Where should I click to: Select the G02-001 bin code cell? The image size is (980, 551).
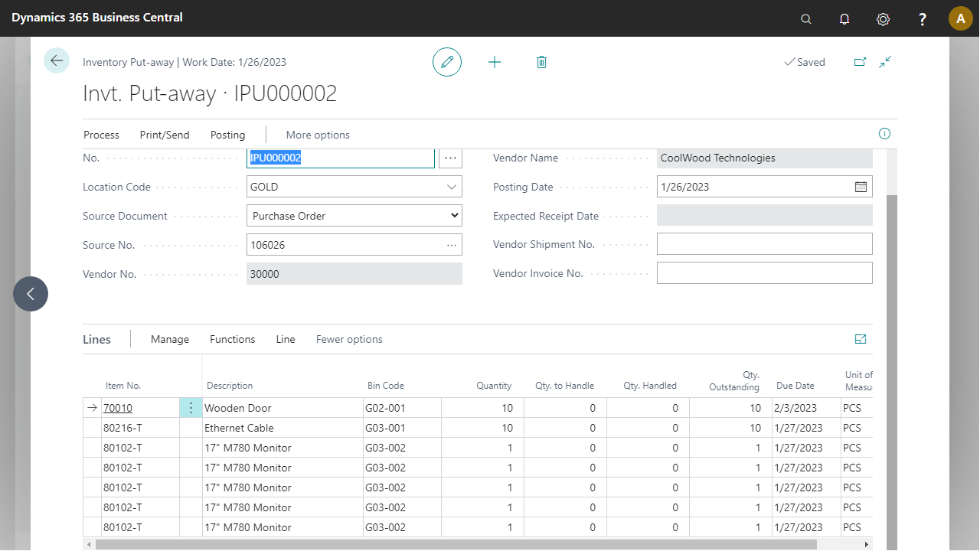(x=402, y=408)
